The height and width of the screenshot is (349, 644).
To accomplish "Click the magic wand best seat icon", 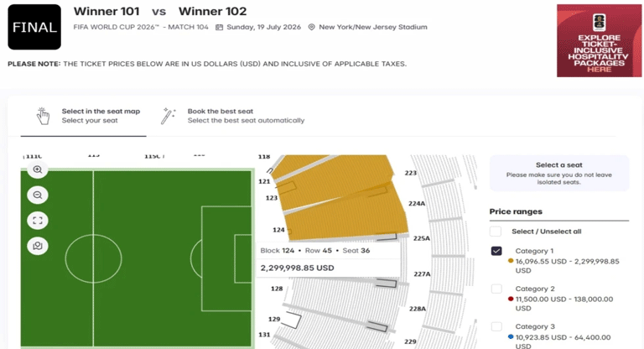I will pos(169,115).
